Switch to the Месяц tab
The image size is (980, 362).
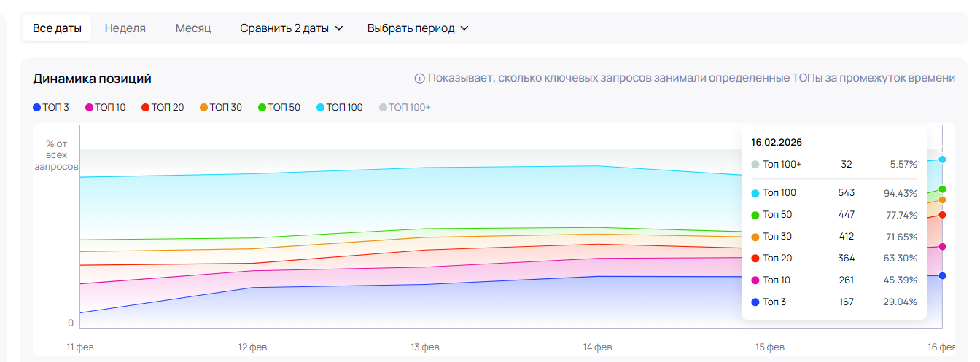[193, 28]
